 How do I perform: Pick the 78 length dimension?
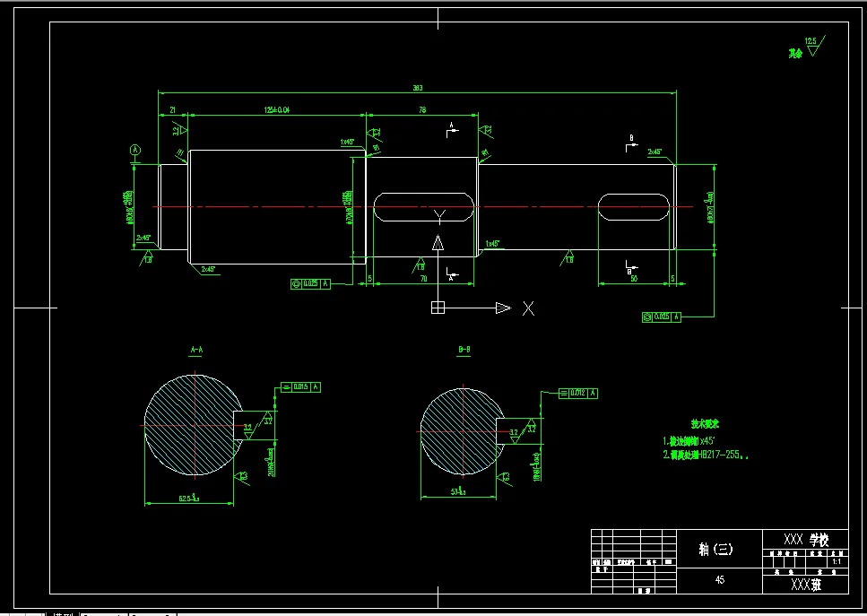click(x=422, y=110)
